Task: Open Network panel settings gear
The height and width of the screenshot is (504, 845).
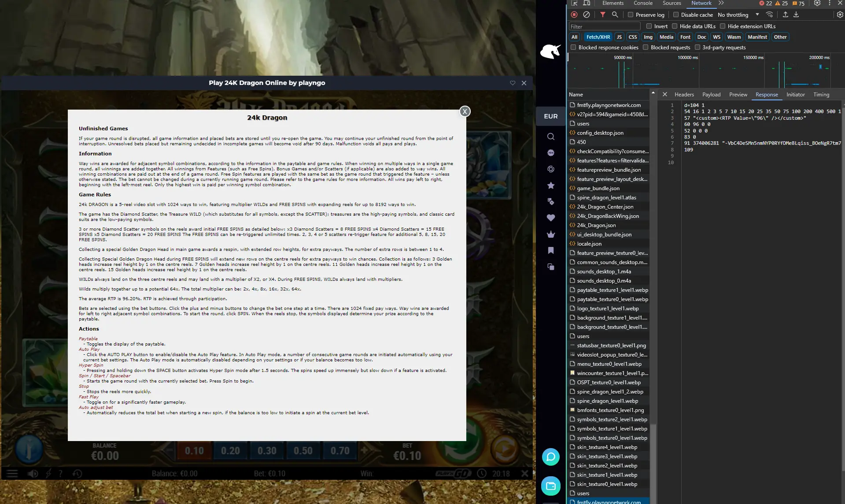Action: [x=840, y=15]
